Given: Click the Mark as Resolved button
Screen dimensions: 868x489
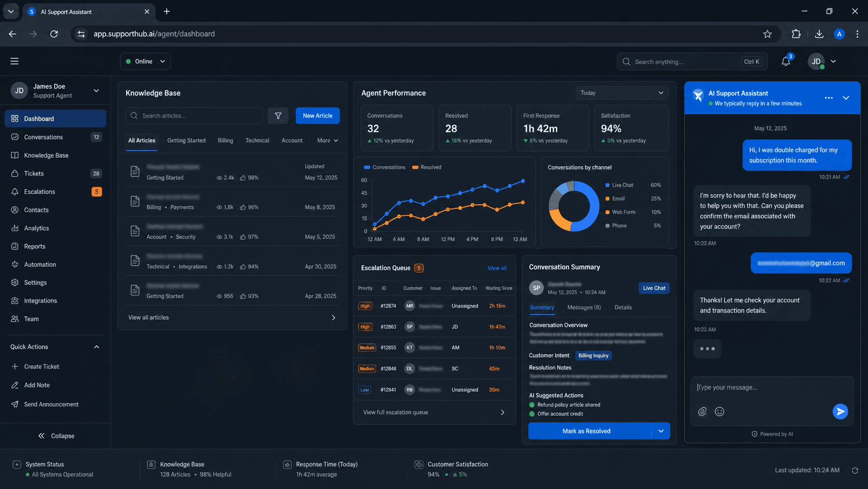Looking at the screenshot, I should 586,431.
